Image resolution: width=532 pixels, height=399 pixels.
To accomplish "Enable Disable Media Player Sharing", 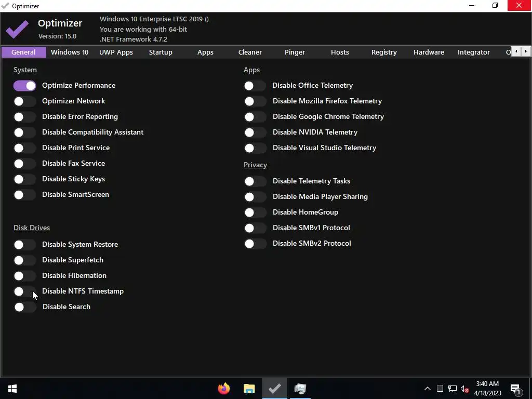I will pyautogui.click(x=256, y=197).
